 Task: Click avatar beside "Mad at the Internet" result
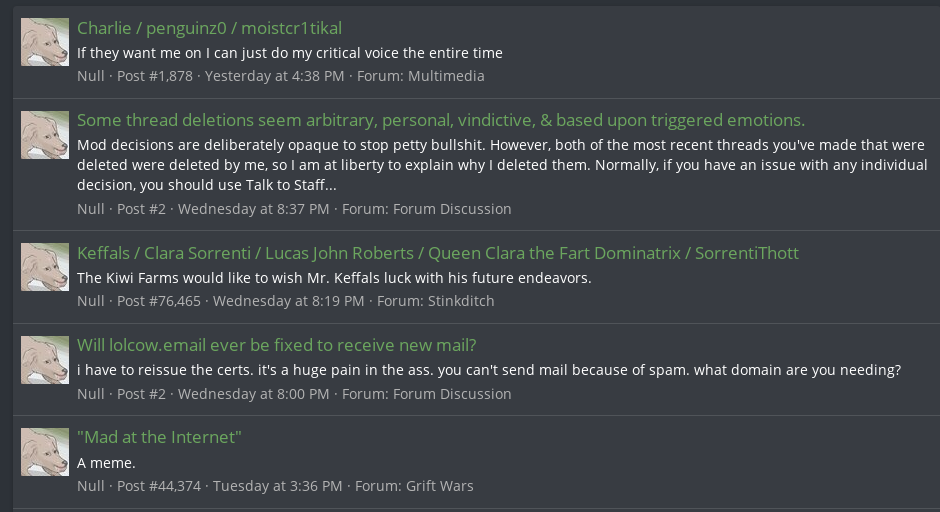[x=45, y=452]
